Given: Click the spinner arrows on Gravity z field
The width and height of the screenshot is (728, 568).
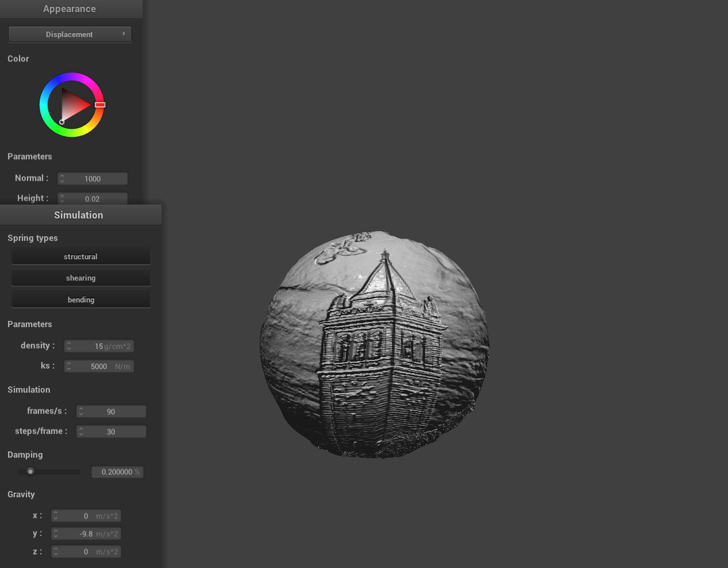Looking at the screenshot, I should tap(56, 552).
